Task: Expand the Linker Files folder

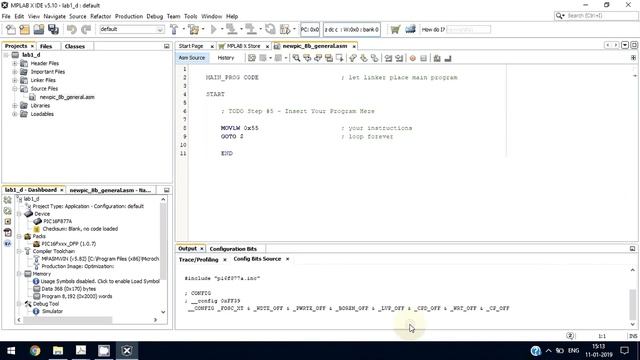Action: 15,80
